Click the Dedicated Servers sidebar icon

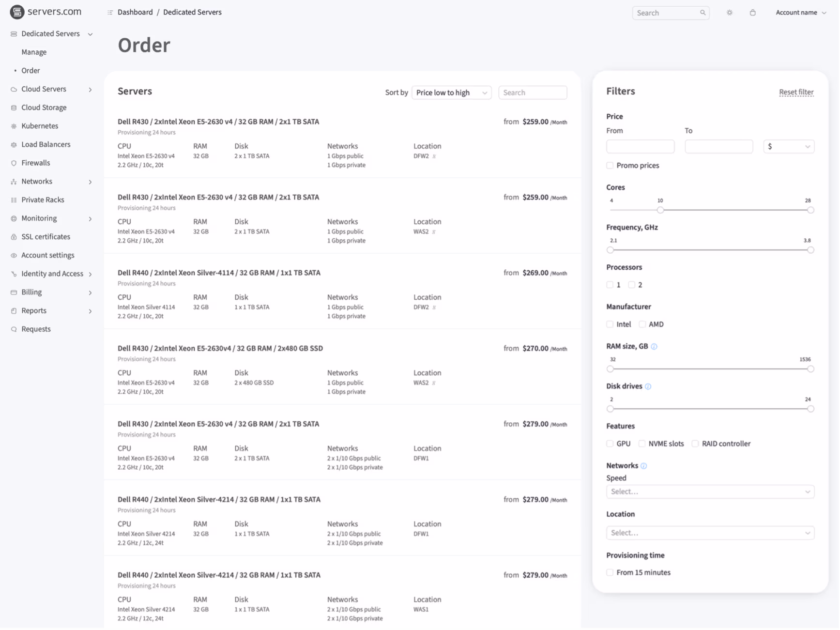click(14, 34)
